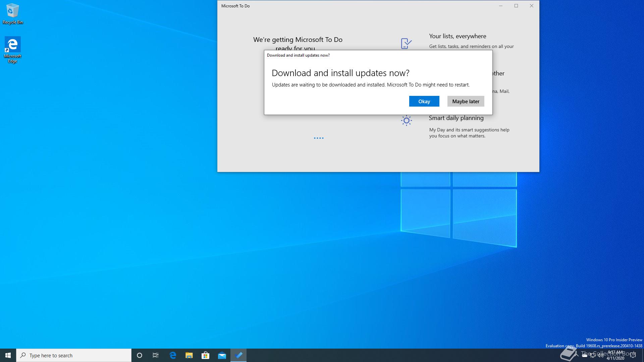Open Task View on the taskbar
644x362 pixels.
[x=156, y=355]
